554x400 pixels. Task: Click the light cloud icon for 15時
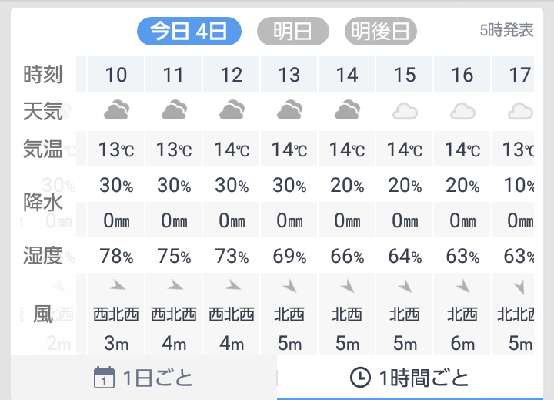coord(405,111)
